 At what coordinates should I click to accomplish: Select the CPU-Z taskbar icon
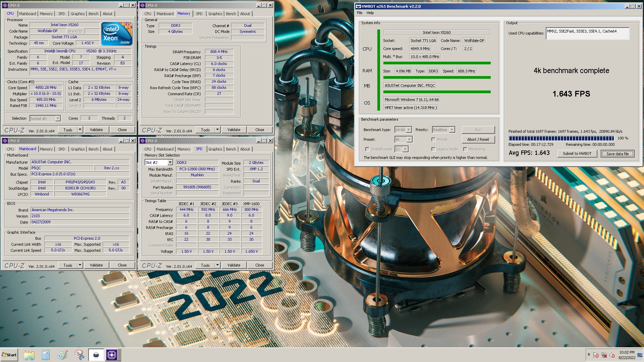tap(112, 355)
